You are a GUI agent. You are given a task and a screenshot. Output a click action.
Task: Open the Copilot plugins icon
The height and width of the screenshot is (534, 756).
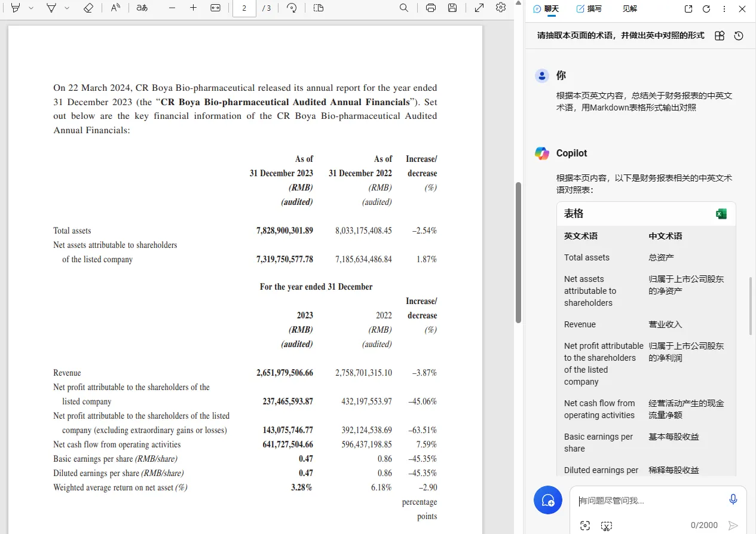[720, 36]
